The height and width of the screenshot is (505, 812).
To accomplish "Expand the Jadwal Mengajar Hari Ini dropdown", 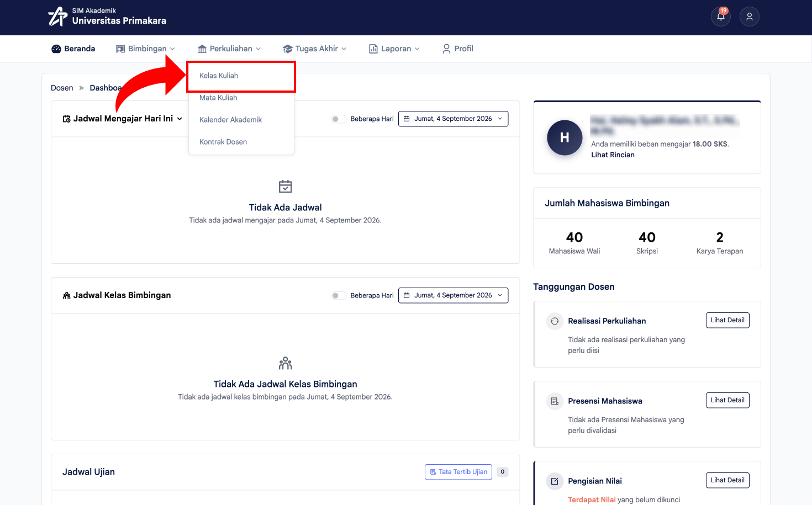I will tap(123, 119).
